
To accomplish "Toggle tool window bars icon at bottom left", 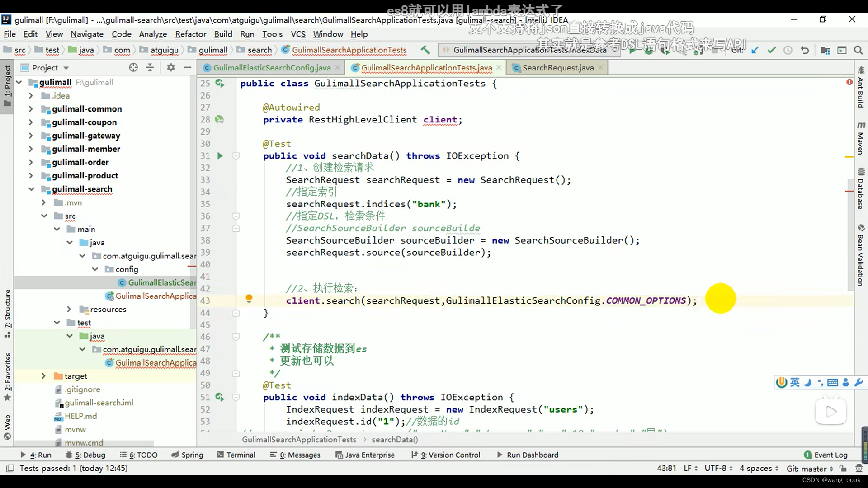I will click(x=10, y=469).
